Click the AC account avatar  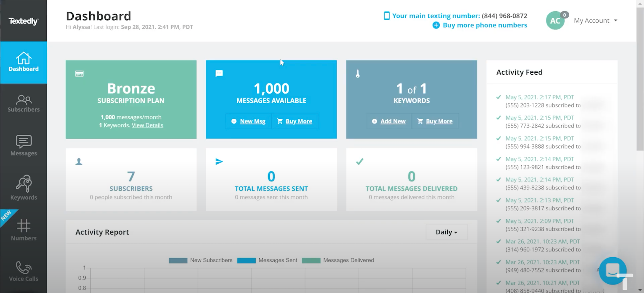tap(555, 21)
